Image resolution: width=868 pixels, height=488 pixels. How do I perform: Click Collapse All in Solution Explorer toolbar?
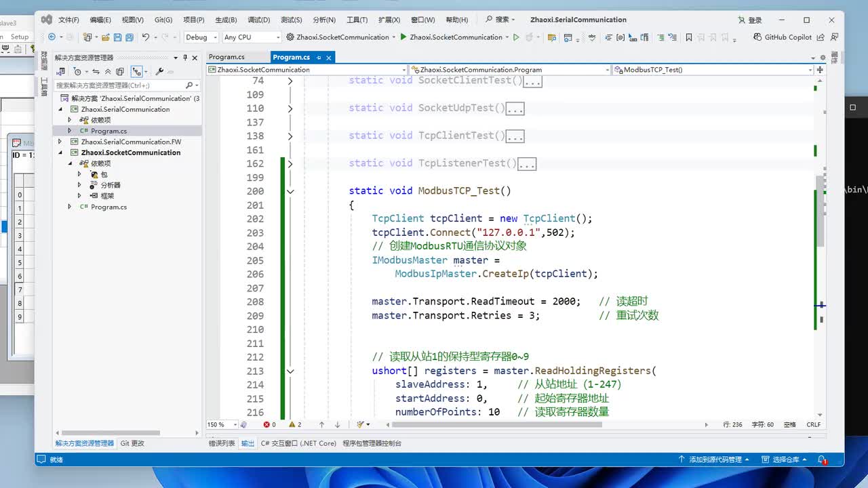click(x=108, y=71)
